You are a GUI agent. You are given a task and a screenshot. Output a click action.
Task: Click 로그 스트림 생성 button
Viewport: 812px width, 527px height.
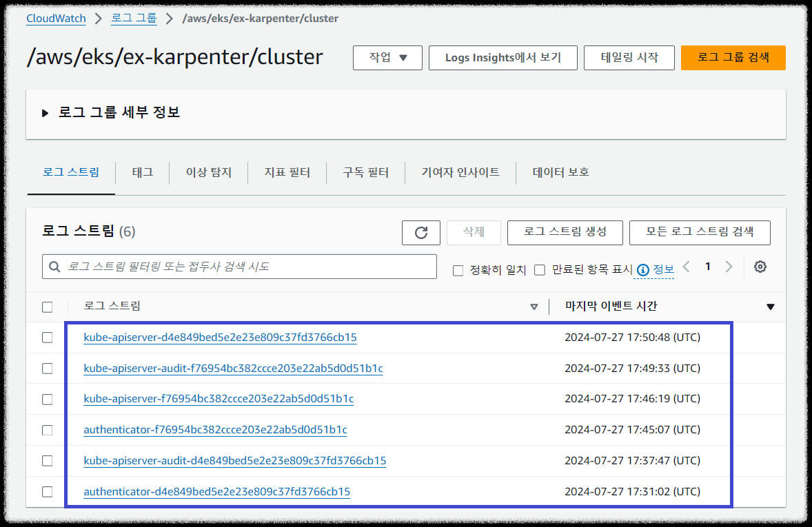point(565,232)
